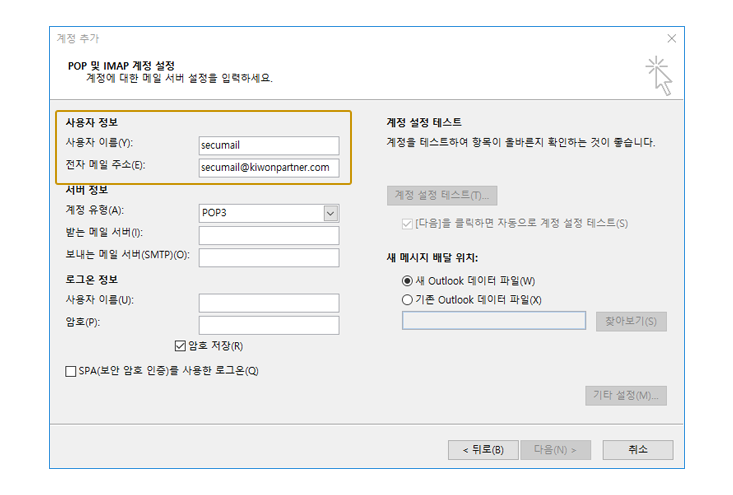
Task: Close the account add dialog
Action: click(x=671, y=38)
